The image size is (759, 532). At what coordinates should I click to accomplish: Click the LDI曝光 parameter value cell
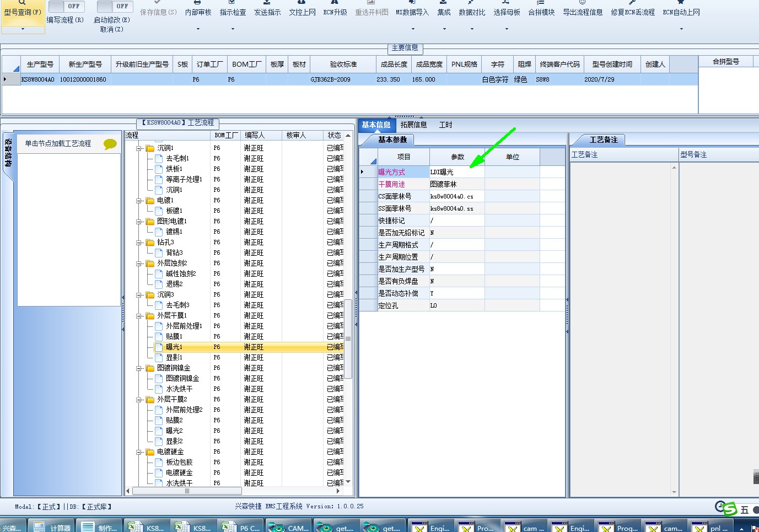coord(457,172)
